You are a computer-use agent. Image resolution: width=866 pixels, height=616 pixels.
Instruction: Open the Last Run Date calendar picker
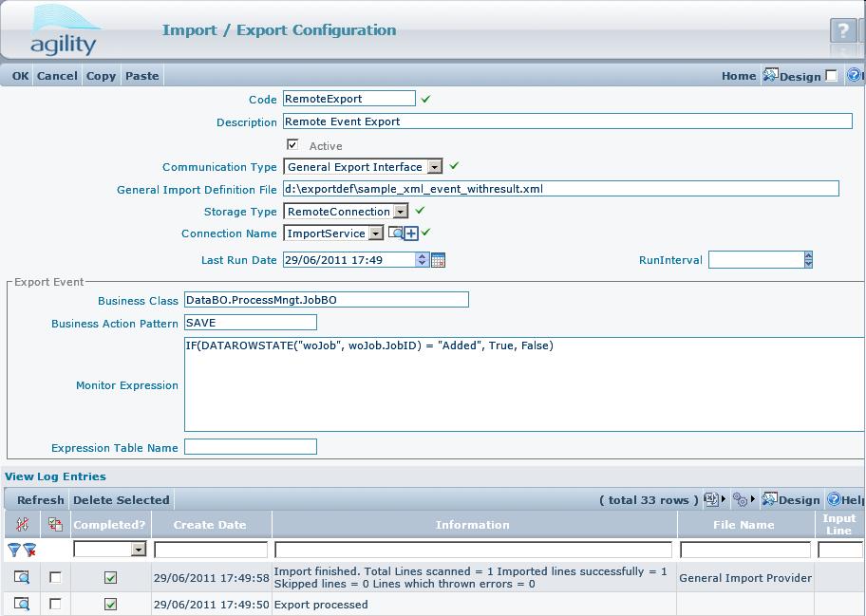coord(438,260)
